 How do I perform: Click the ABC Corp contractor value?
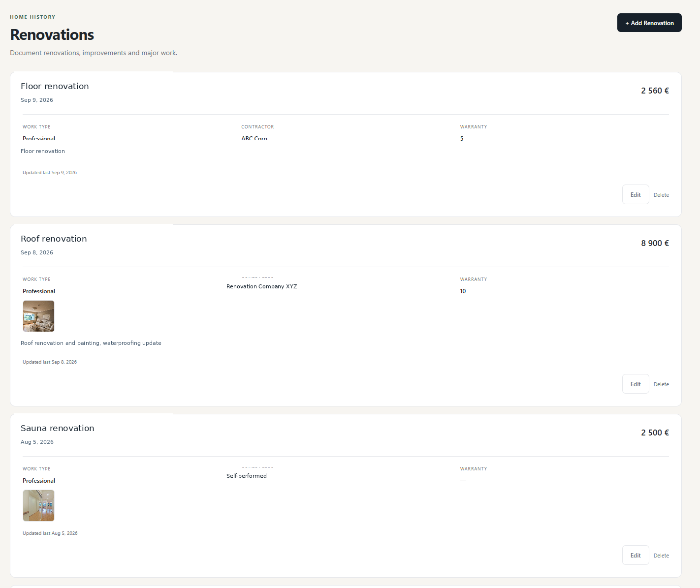coord(254,138)
